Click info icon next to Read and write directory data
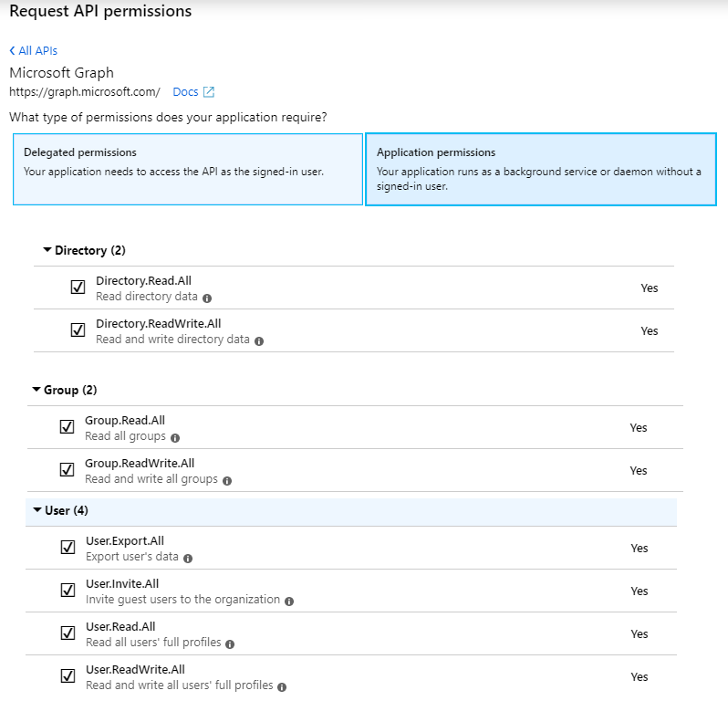The height and width of the screenshot is (701, 728). [259, 340]
